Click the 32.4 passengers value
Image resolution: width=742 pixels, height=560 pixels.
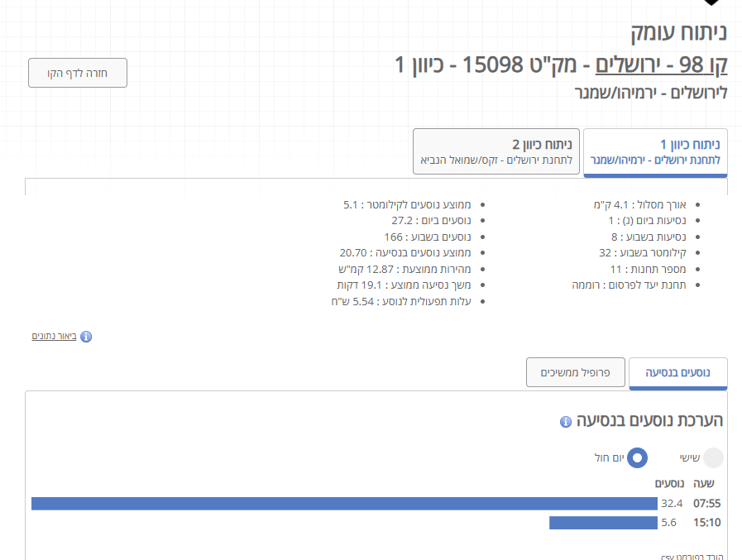click(x=672, y=503)
